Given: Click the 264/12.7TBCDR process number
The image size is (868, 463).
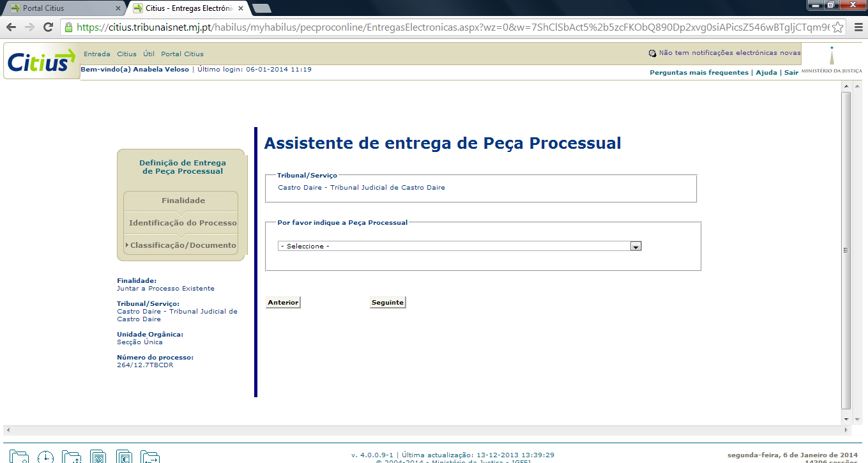Looking at the screenshot, I should coord(145,365).
